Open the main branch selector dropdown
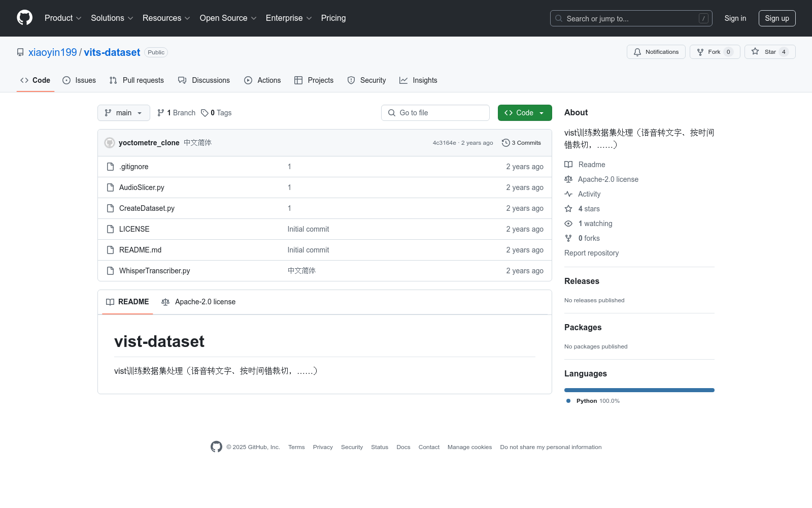This screenshot has height=508, width=812. (x=124, y=113)
